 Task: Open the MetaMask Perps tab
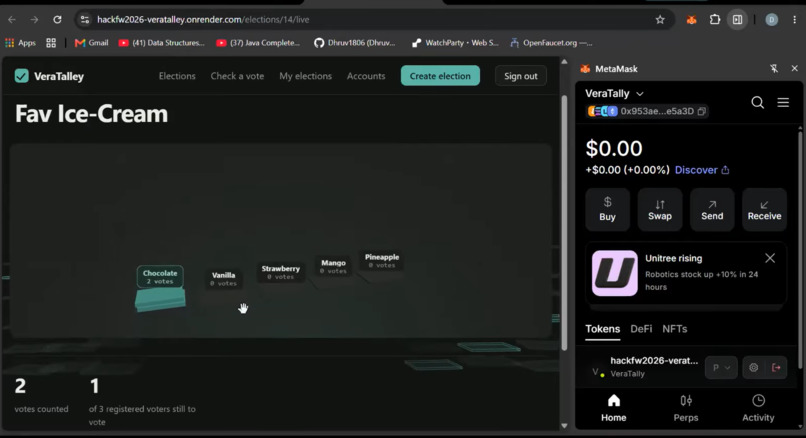[686, 408]
